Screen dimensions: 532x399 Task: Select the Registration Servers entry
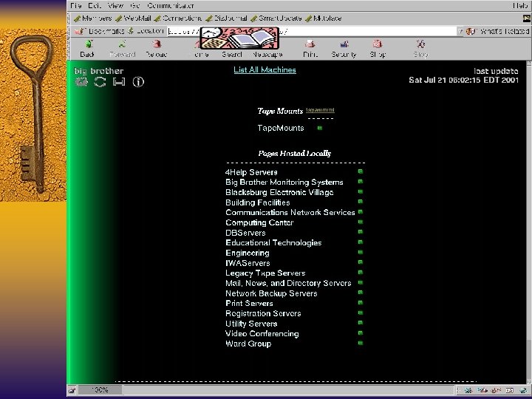263,313
